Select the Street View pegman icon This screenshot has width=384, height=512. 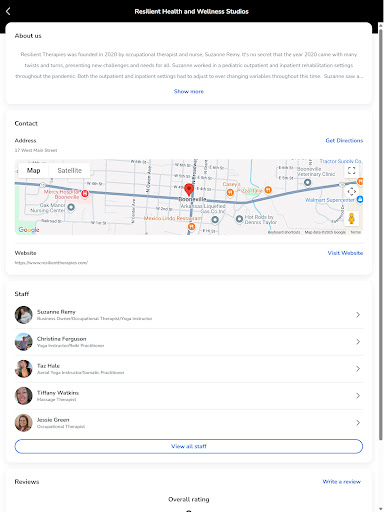click(351, 219)
